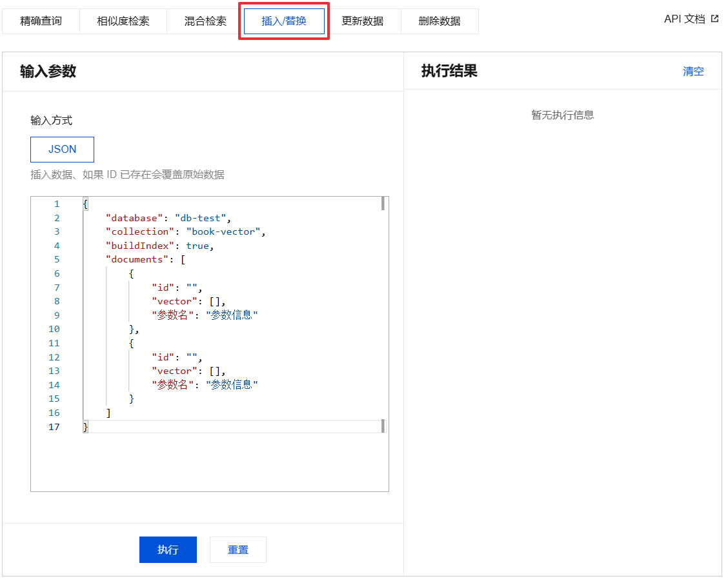This screenshot has width=728, height=581.
Task: Click the empty vector array on line 13
Action: click(215, 371)
